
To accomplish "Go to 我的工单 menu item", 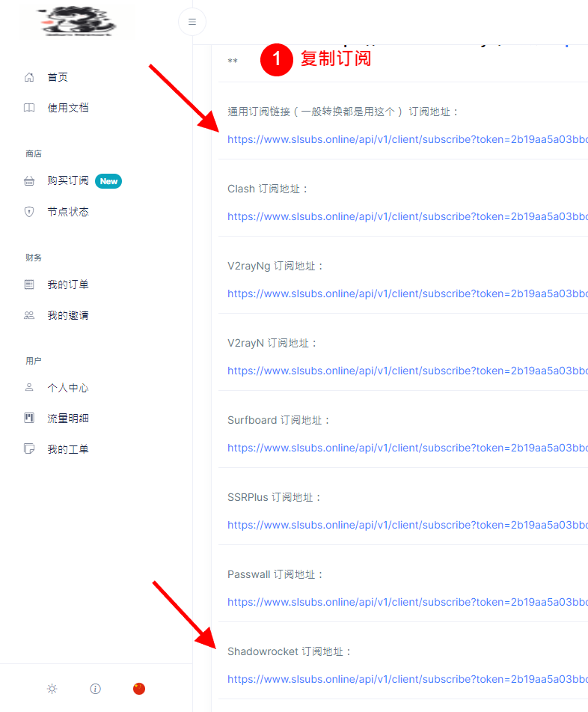I will point(68,449).
